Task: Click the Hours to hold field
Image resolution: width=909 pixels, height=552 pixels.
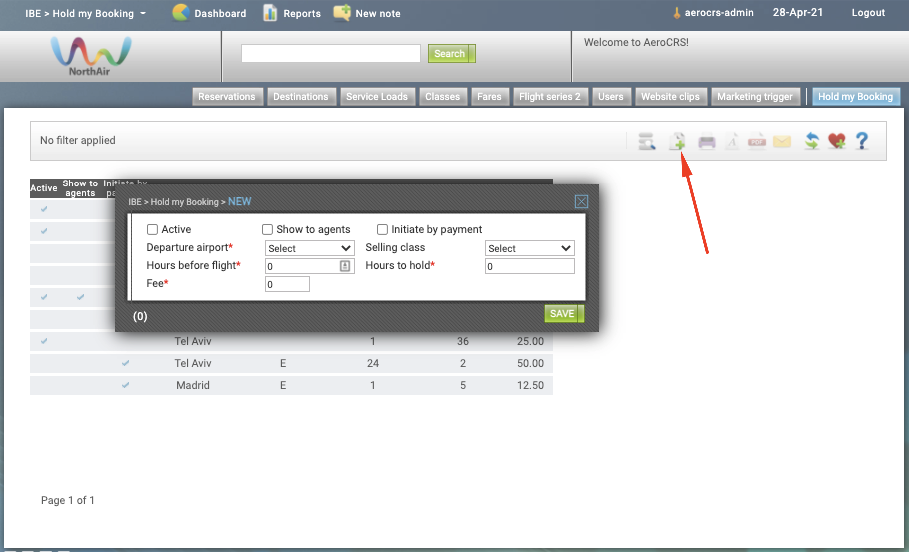Action: tap(529, 266)
